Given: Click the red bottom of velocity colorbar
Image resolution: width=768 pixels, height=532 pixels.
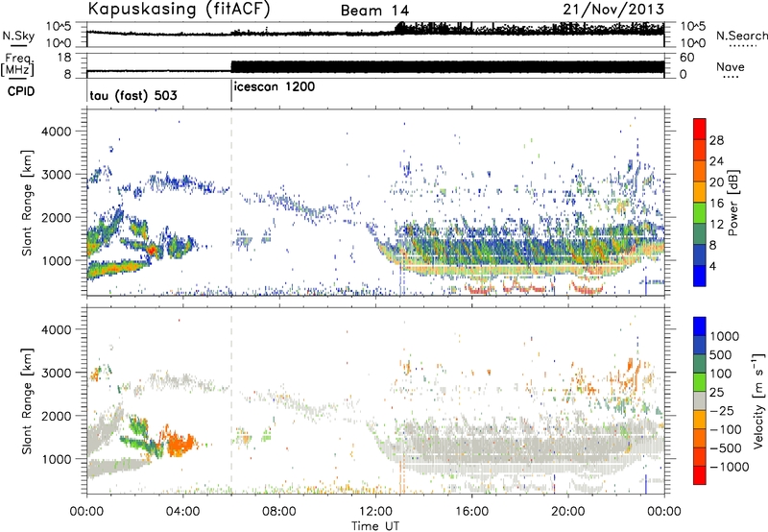Looking at the screenshot, I should click(700, 475).
